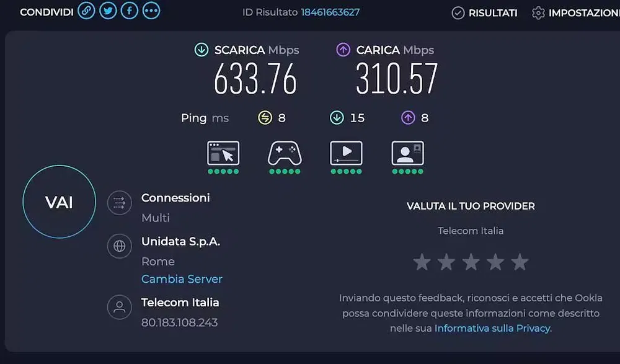
Task: Share the result on Facebook
Action: pos(130,11)
